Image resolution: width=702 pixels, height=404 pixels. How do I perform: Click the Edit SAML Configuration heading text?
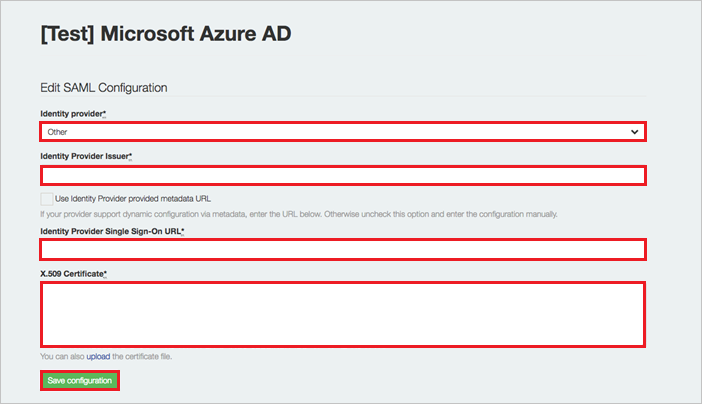104,88
